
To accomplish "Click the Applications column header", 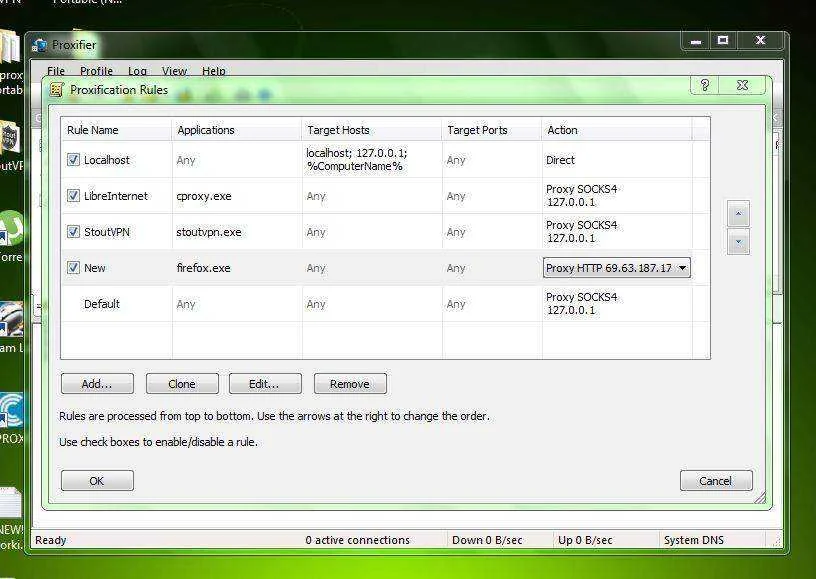I will pos(237,130).
